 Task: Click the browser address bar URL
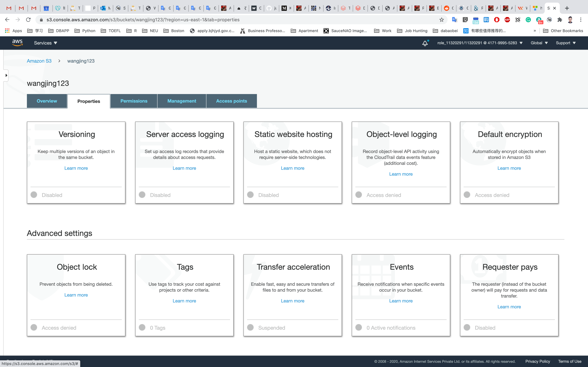pyautogui.click(x=143, y=20)
